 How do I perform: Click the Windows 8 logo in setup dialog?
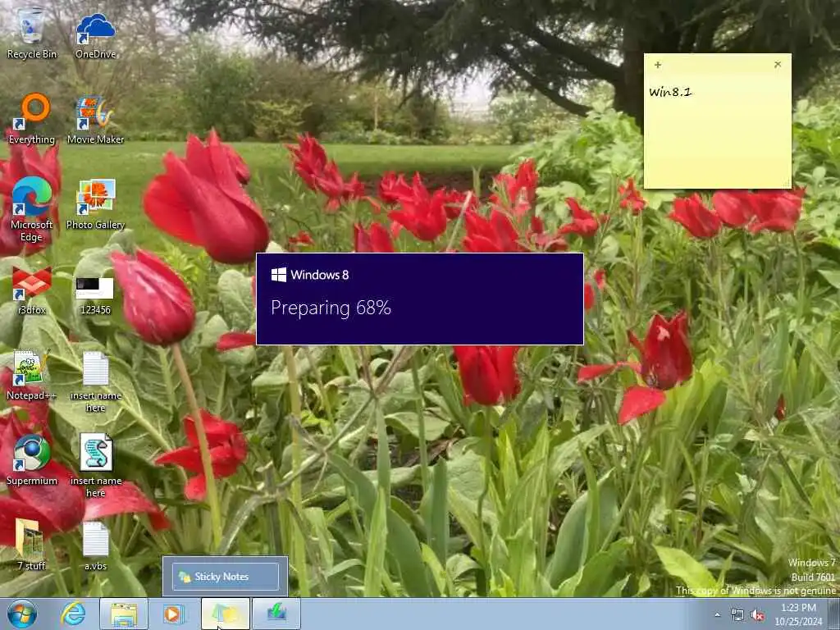(279, 275)
